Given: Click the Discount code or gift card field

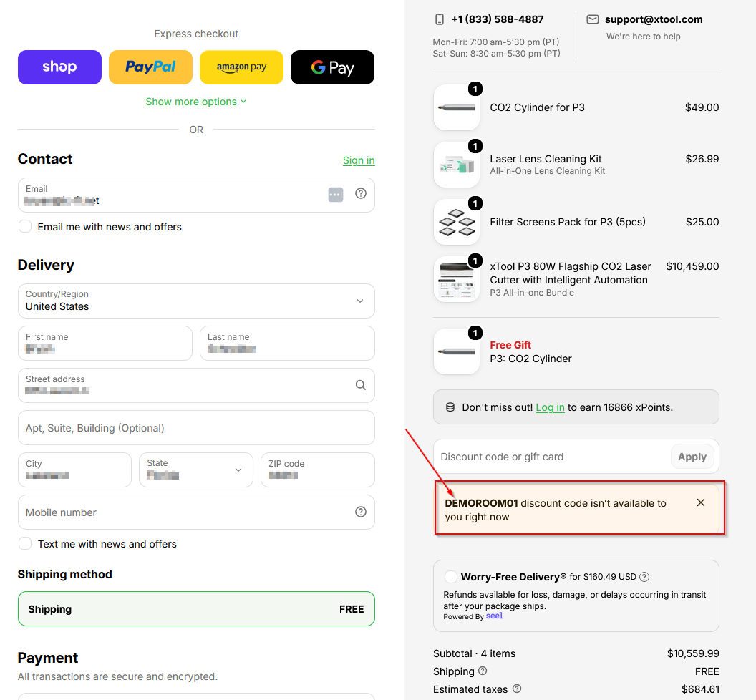Looking at the screenshot, I should pos(551,457).
